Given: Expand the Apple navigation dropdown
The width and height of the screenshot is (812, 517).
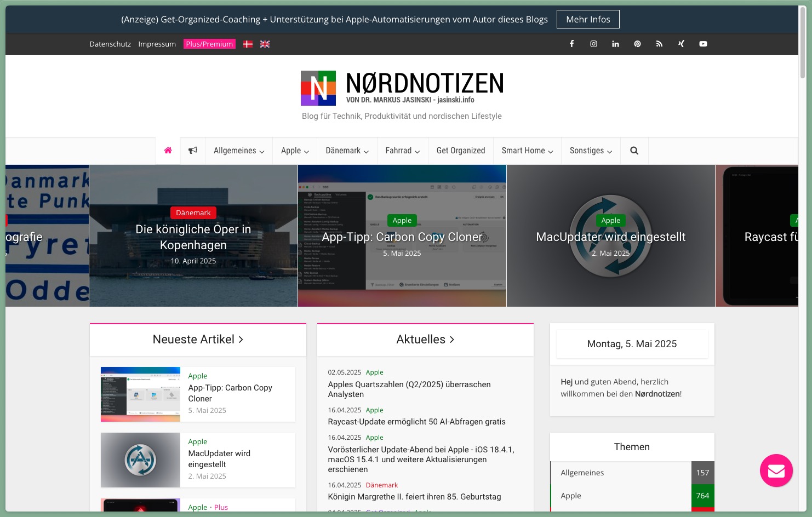Looking at the screenshot, I should 294,150.
